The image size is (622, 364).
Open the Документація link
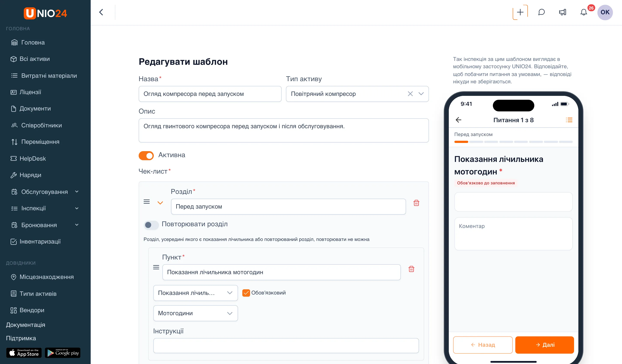tap(26, 325)
